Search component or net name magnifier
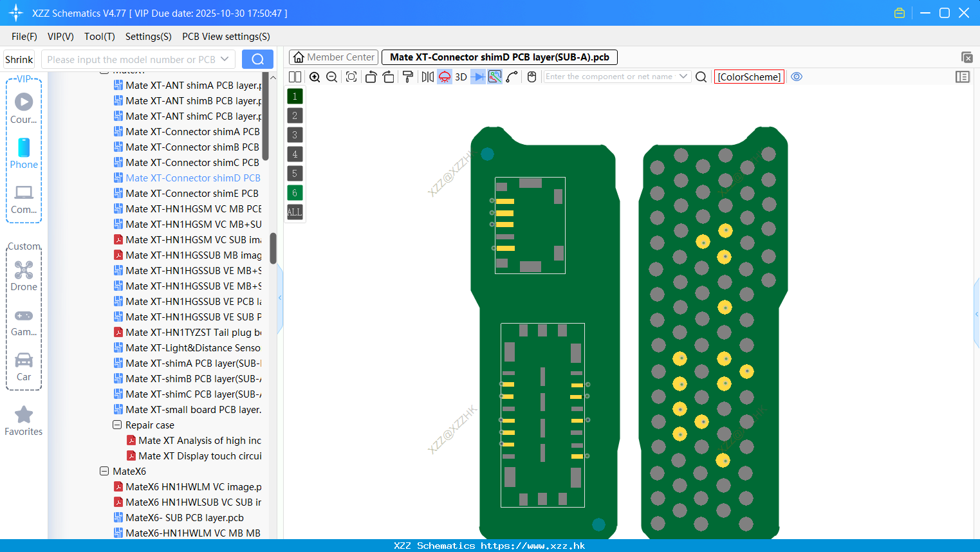Screen dimensions: 980x552 701,77
